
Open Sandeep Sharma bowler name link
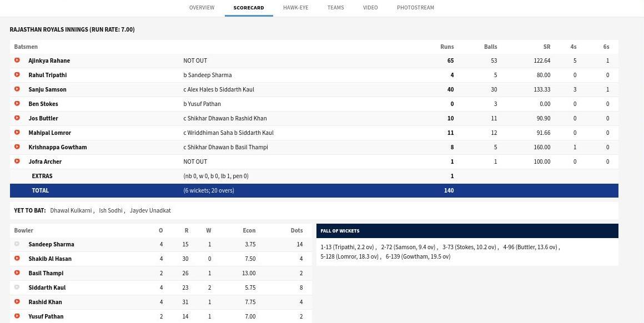(51, 244)
